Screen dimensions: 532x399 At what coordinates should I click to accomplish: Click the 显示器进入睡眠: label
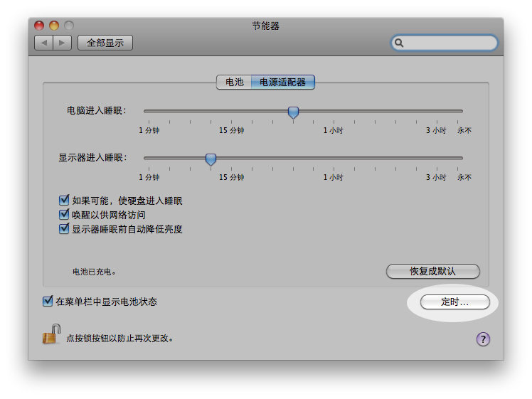92,157
